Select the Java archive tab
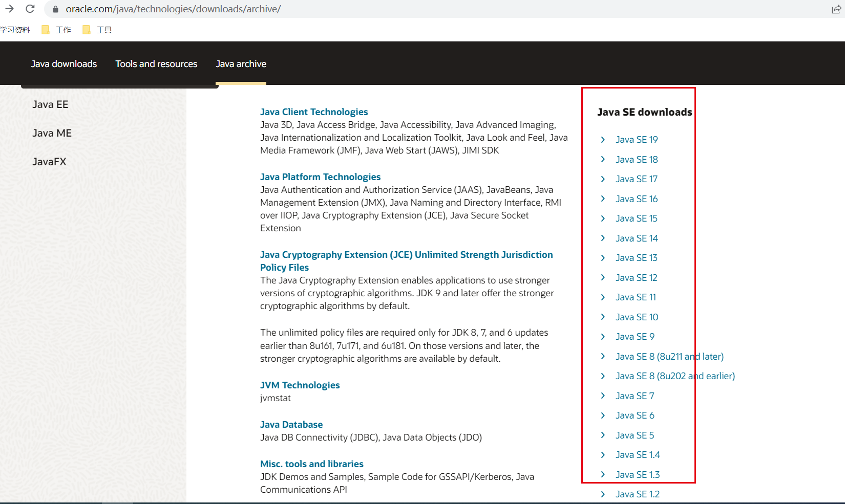Screen dimensions: 845x504 click(x=241, y=64)
